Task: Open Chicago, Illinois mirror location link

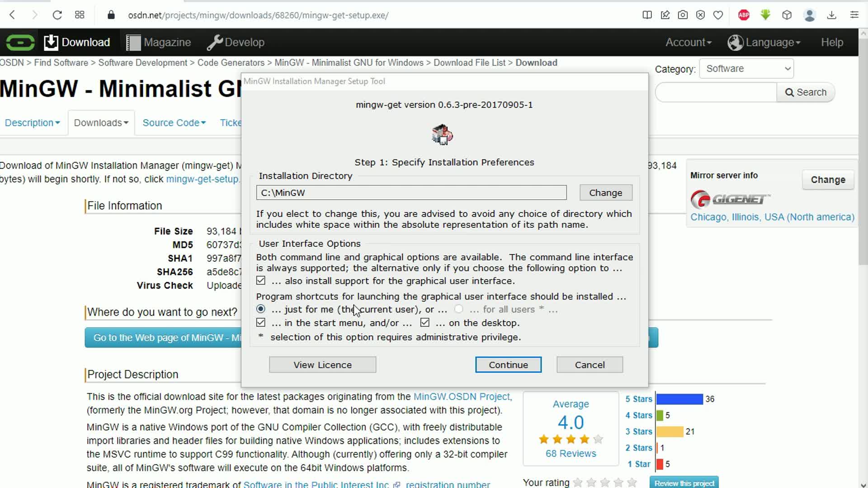Action: pyautogui.click(x=772, y=217)
